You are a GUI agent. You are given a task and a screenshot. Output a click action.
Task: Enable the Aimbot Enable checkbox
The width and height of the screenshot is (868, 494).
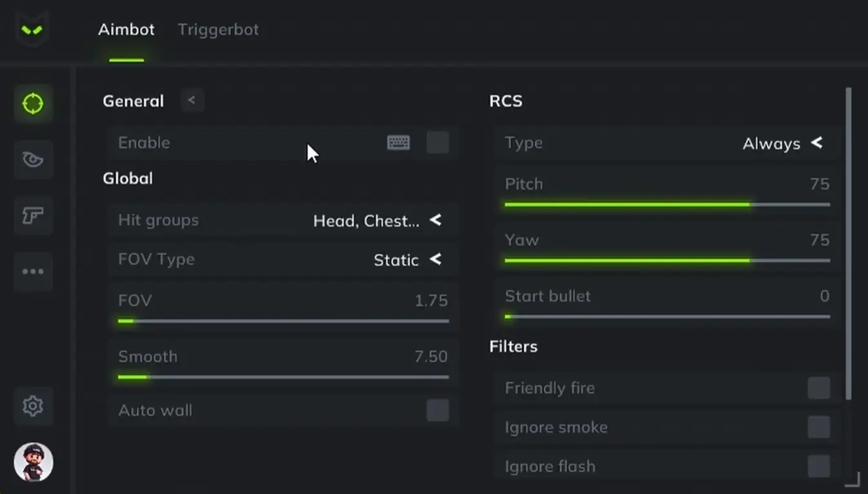coord(438,143)
